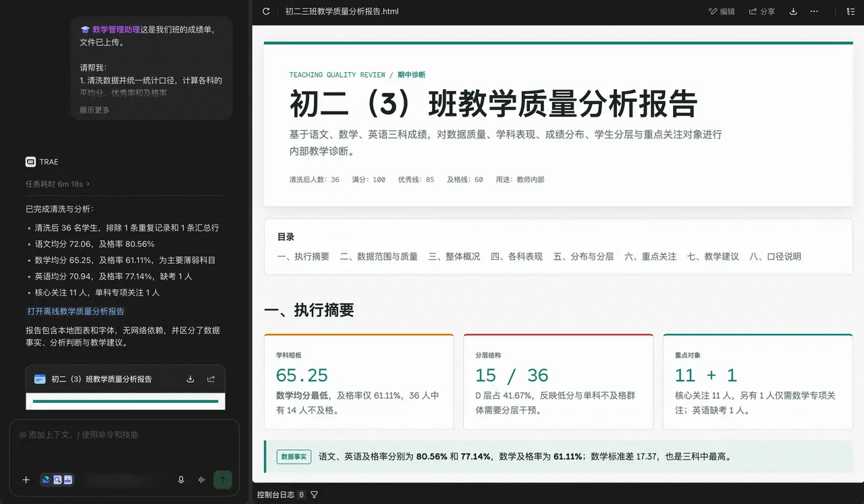This screenshot has width=864, height=504.
Task: Click the 15 / 36 value in the 分层结构 card
Action: [512, 375]
